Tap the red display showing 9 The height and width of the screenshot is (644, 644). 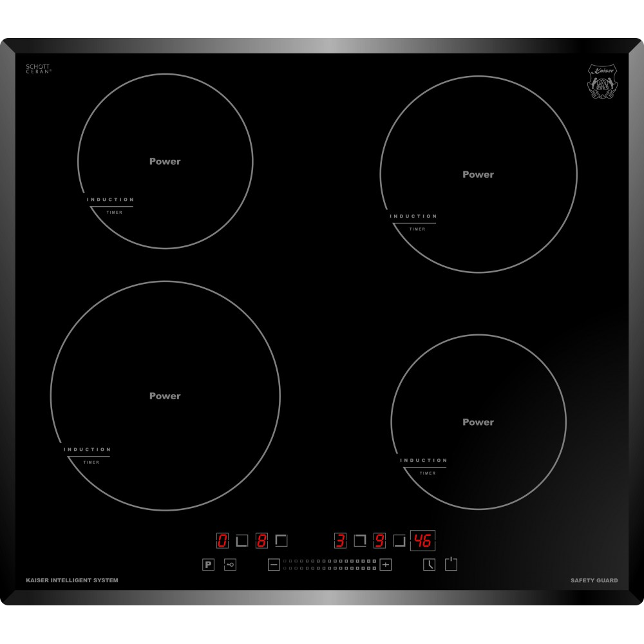coord(379,541)
